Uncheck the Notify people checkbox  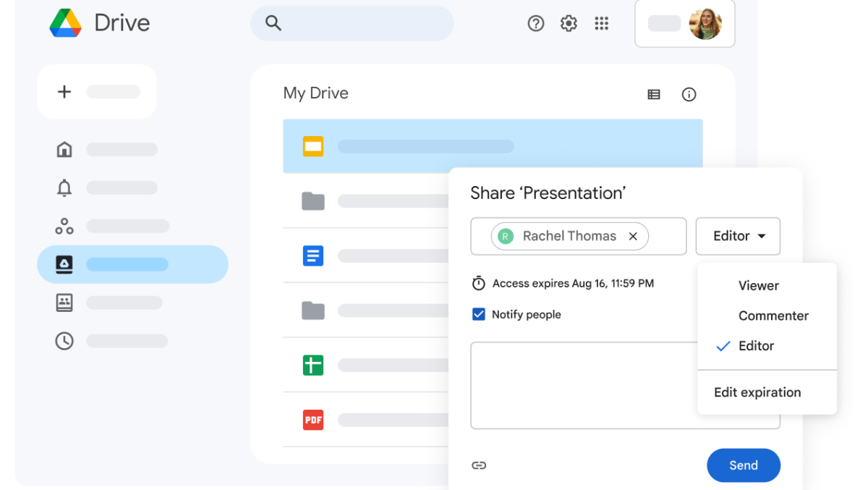pyautogui.click(x=479, y=314)
